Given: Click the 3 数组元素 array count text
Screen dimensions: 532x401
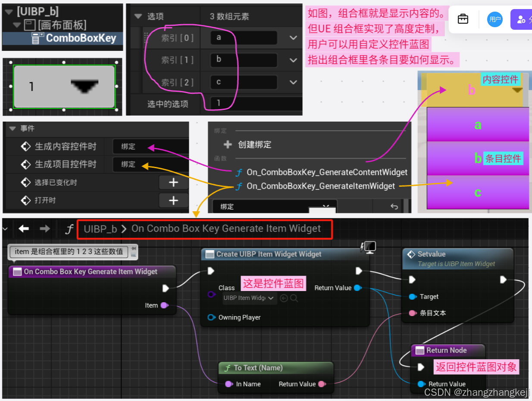Looking at the screenshot, I should click(x=229, y=16).
